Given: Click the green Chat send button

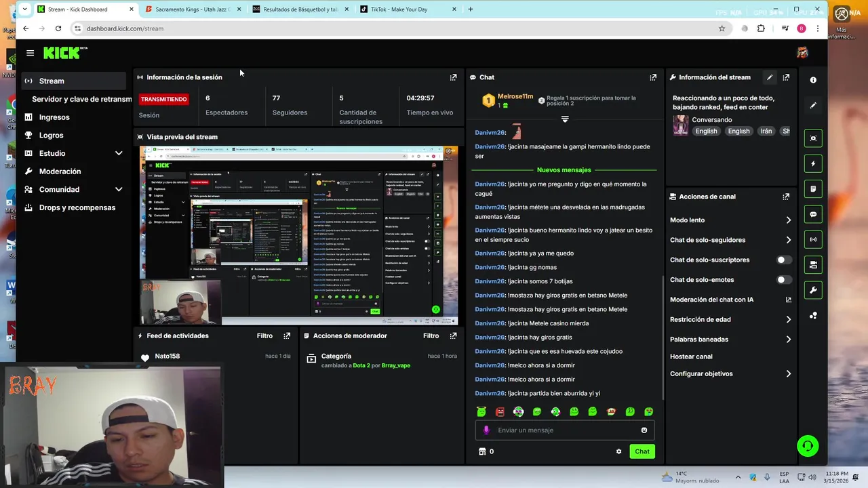Looking at the screenshot, I should point(642,451).
